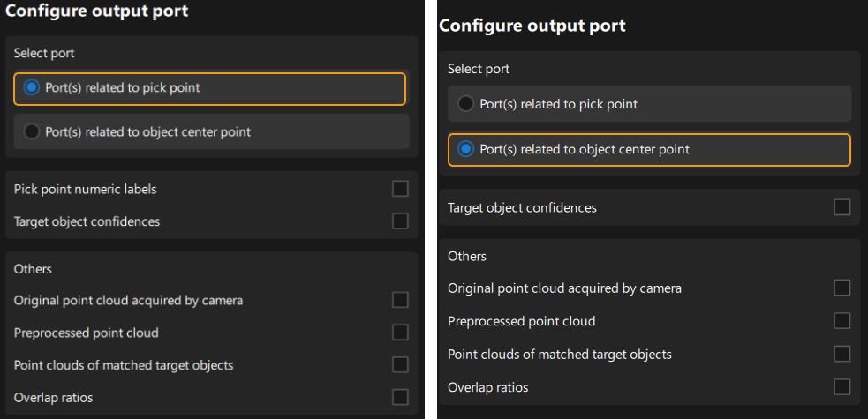The width and height of the screenshot is (868, 419).
Task: Enable Original point cloud checkbox in left panel
Action: pos(400,300)
